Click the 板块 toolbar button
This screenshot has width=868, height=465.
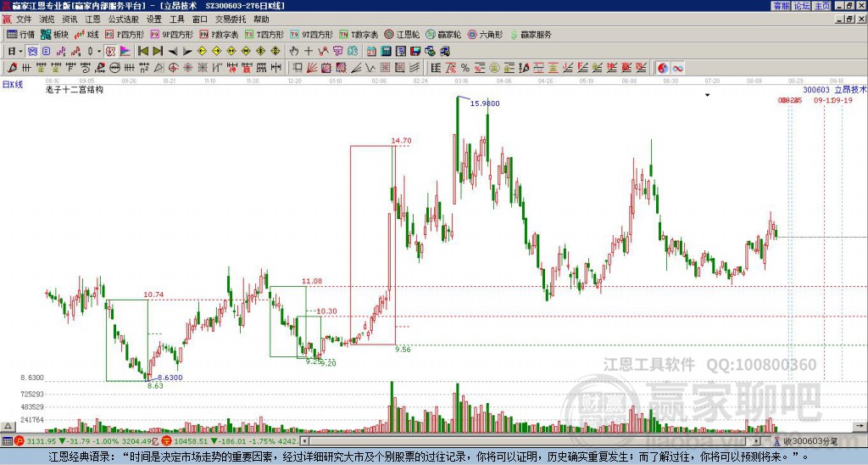click(55, 34)
